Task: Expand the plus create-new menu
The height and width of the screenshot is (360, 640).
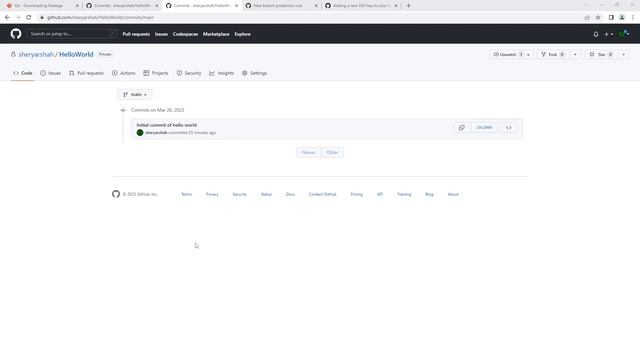Action: click(x=609, y=34)
